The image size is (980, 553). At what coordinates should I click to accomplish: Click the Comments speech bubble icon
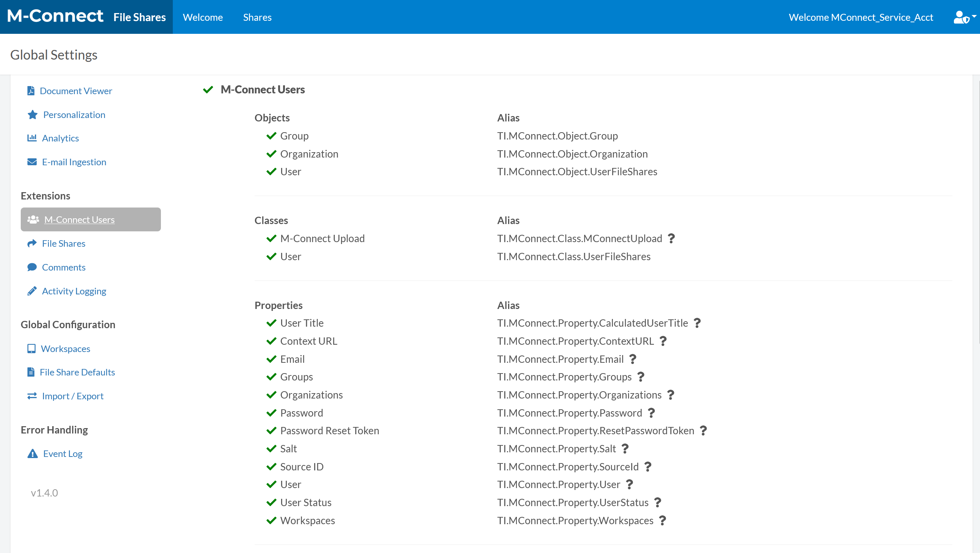[x=32, y=267]
